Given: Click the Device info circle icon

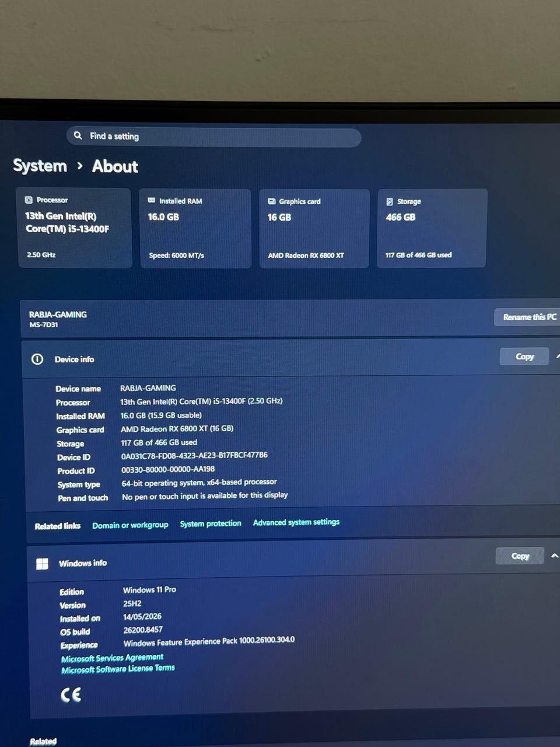Looking at the screenshot, I should point(37,359).
